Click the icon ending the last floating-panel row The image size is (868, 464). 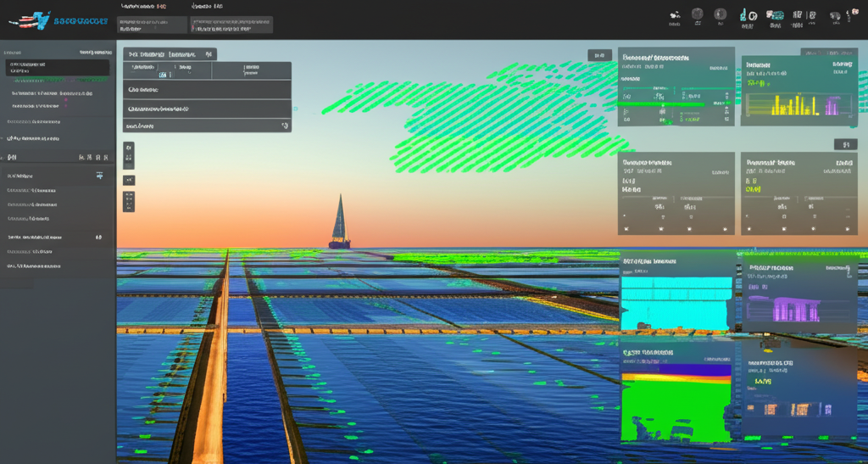point(284,126)
